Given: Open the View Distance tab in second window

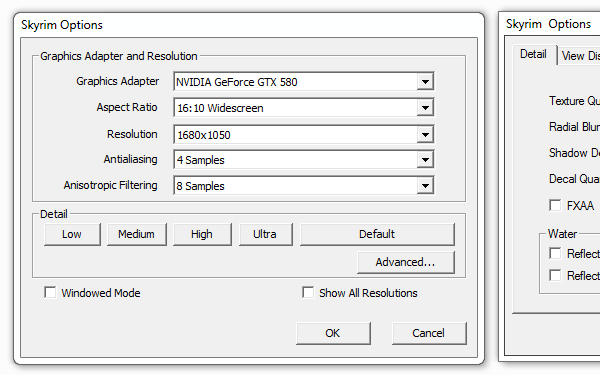Looking at the screenshot, I should [x=579, y=56].
